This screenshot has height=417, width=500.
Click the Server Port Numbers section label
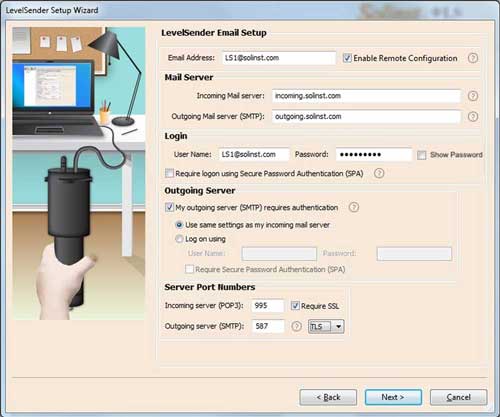click(210, 287)
